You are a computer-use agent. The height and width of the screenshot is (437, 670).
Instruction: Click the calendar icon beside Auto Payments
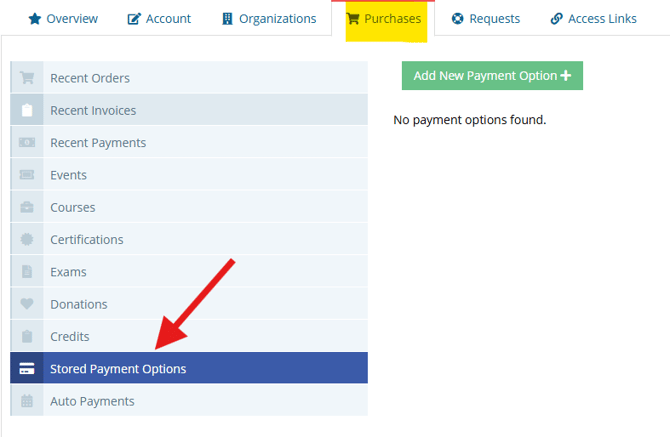(27, 401)
